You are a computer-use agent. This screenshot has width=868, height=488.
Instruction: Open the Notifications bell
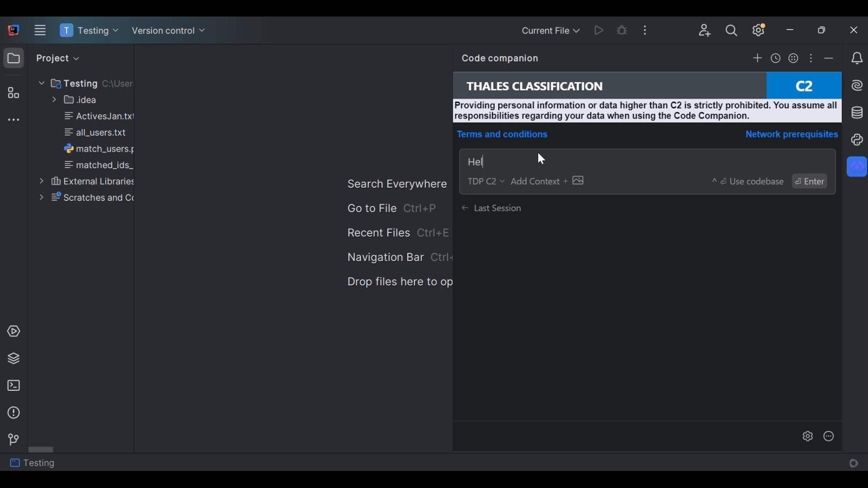tap(857, 58)
